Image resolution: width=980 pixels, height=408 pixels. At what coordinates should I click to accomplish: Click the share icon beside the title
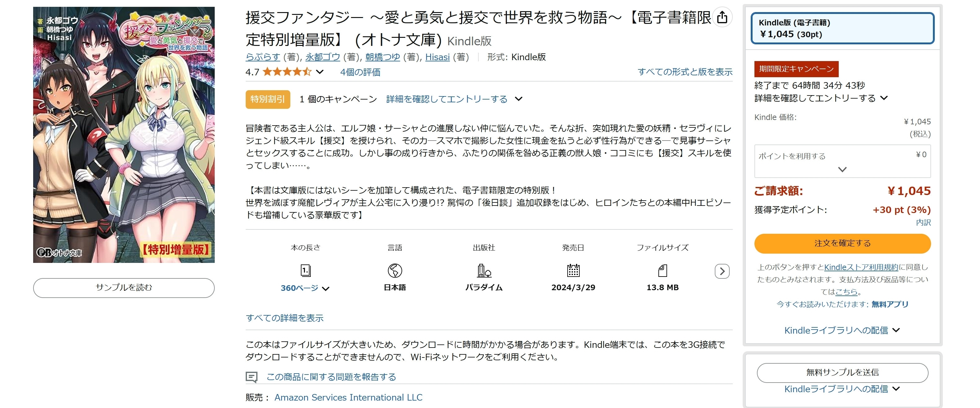tap(722, 17)
